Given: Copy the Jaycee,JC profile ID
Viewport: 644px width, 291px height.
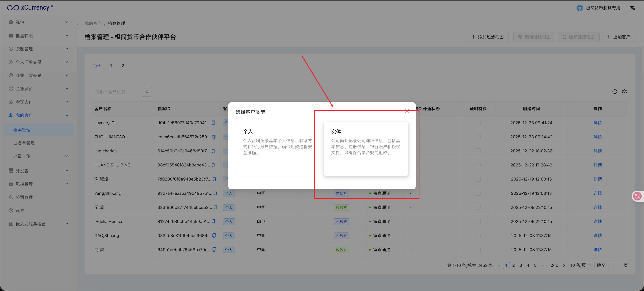Looking at the screenshot, I should click(213, 123).
